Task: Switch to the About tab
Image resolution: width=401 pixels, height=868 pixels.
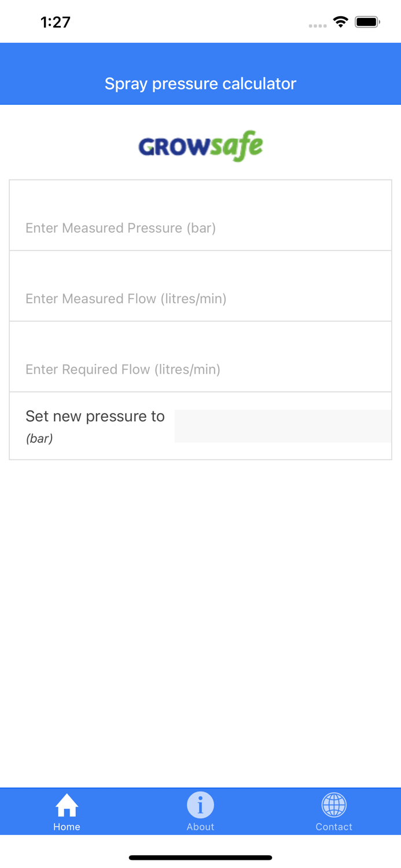Action: tap(200, 810)
